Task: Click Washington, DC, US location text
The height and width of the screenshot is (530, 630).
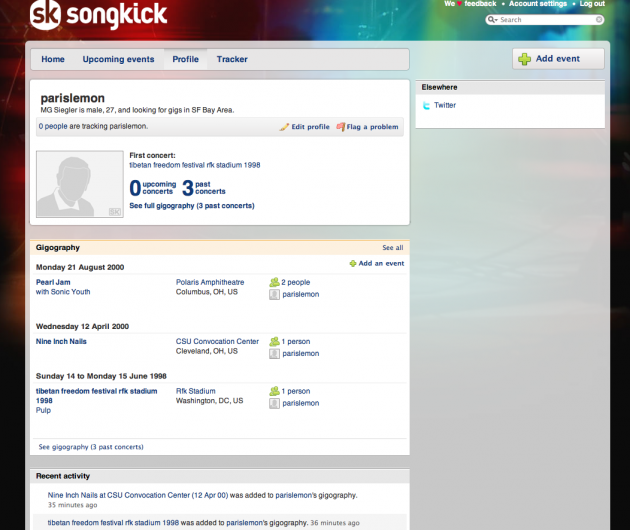Action: pos(209,401)
